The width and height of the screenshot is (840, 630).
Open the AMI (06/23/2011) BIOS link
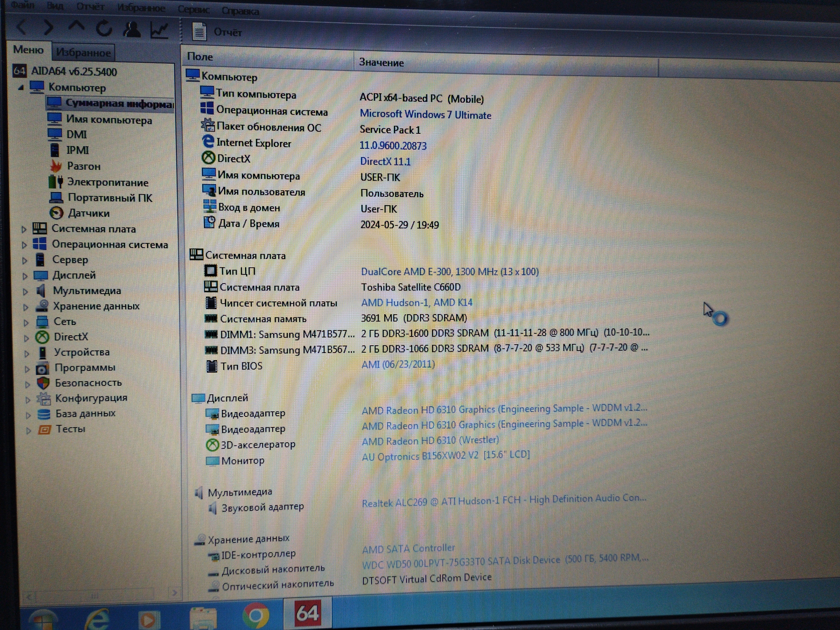pos(398,364)
